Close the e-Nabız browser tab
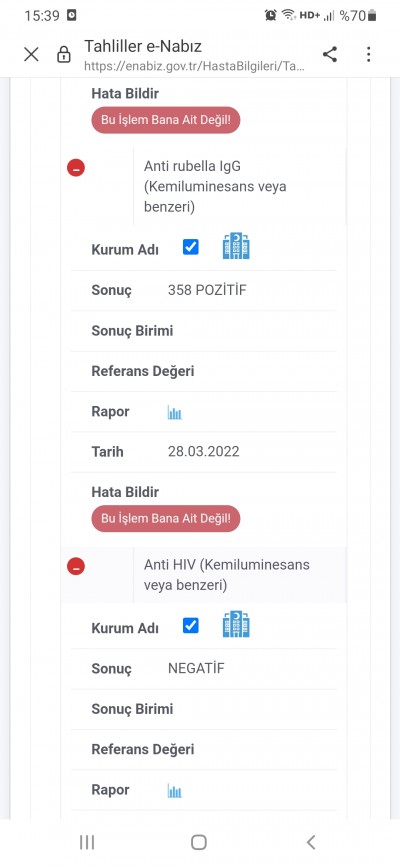400x866 pixels. pos(31,54)
